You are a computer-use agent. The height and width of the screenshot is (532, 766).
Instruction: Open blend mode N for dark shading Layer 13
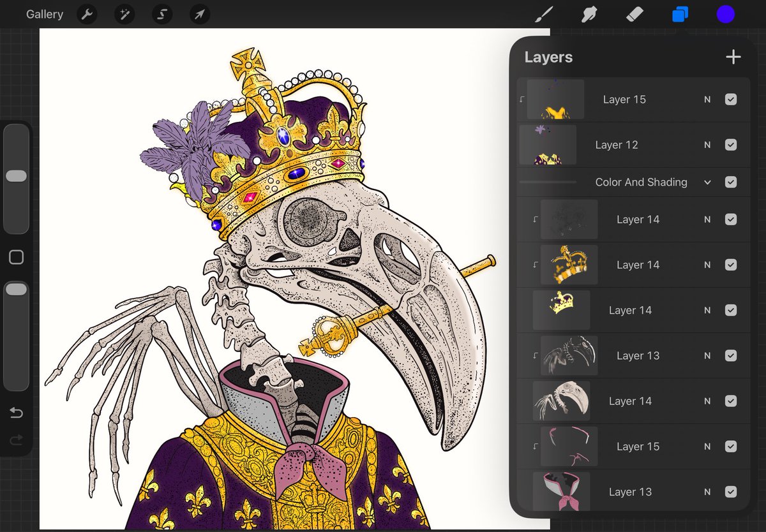pyautogui.click(x=707, y=356)
